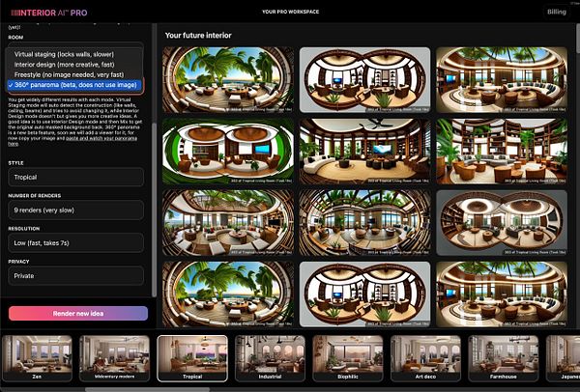Screen dimensions: 580x392
Task: Click YOUR PRO WORKSPACE header text
Action: tap(290, 12)
